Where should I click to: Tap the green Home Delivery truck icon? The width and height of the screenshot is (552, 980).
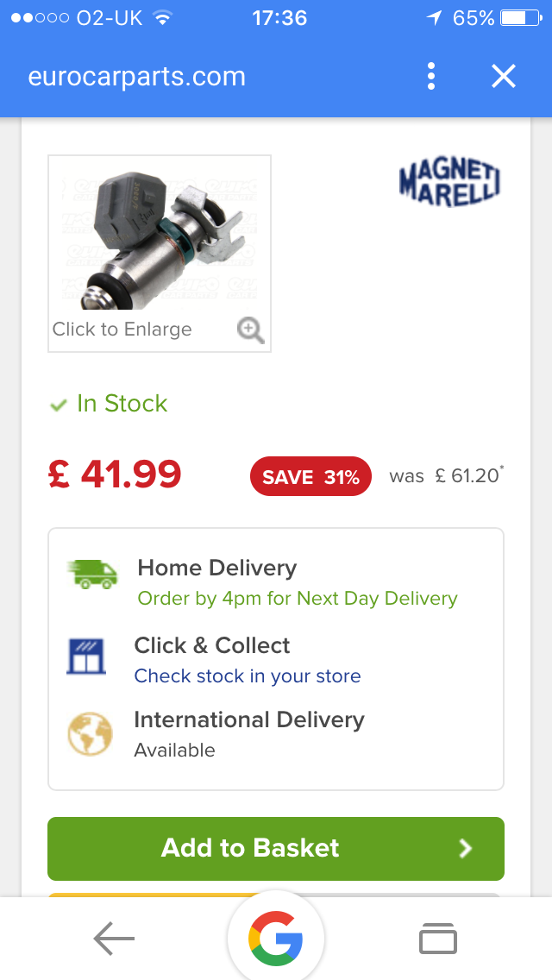coord(91,575)
